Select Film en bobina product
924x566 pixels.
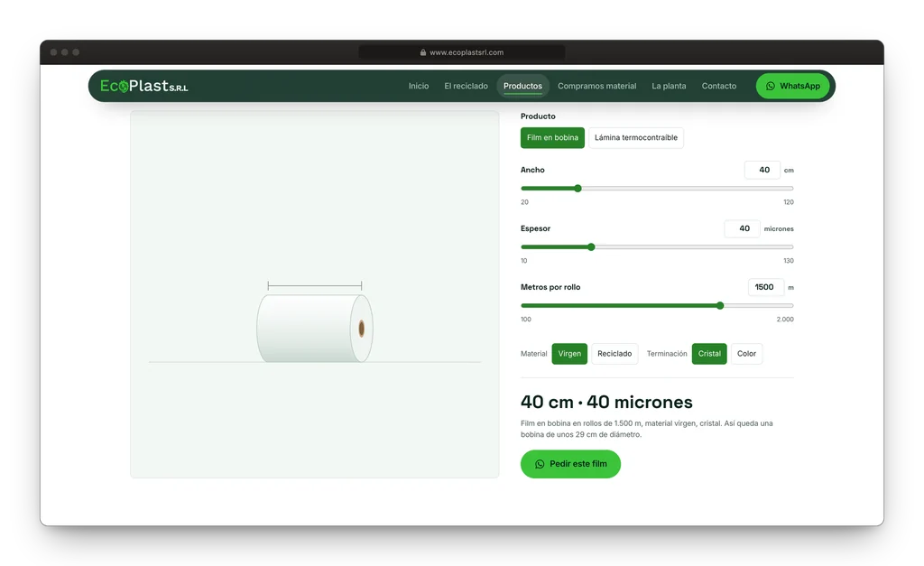tap(552, 138)
